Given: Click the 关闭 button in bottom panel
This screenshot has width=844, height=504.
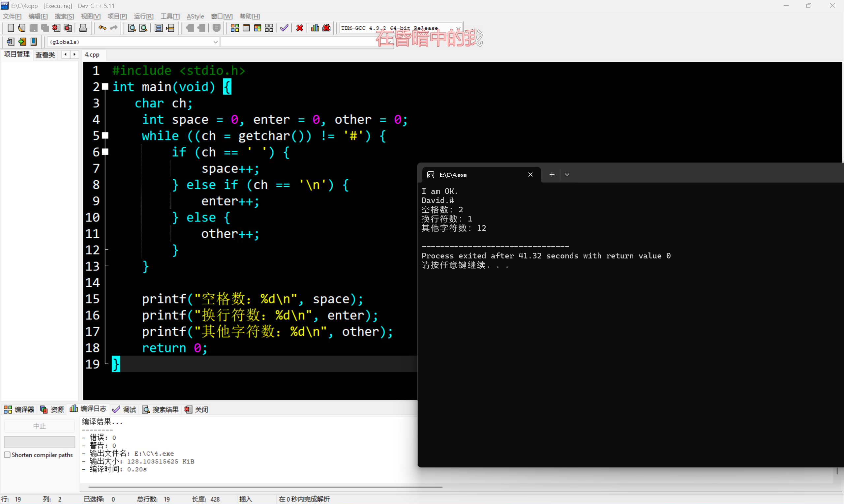Looking at the screenshot, I should click(196, 409).
